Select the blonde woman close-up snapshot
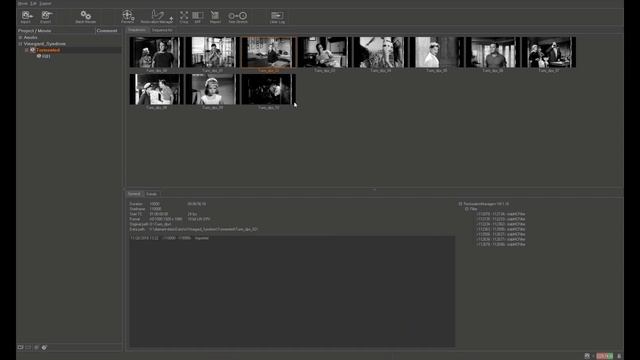Image resolution: width=640 pixels, height=360 pixels. [213, 89]
